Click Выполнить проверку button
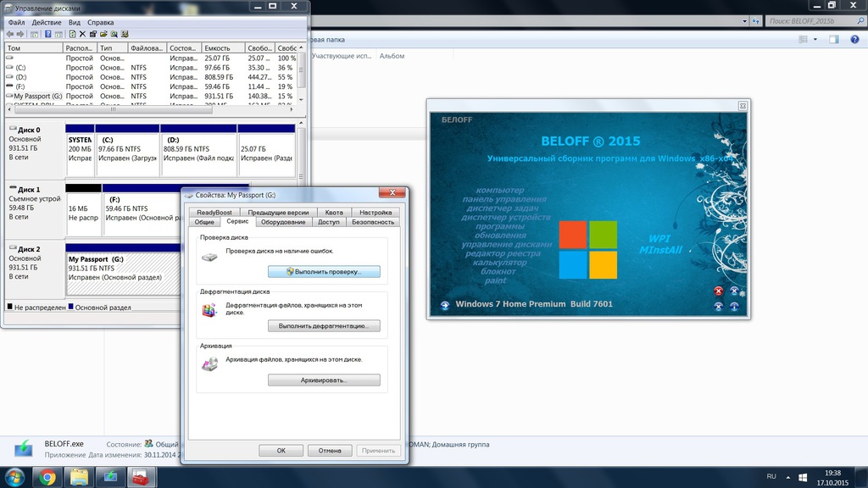 click(324, 272)
